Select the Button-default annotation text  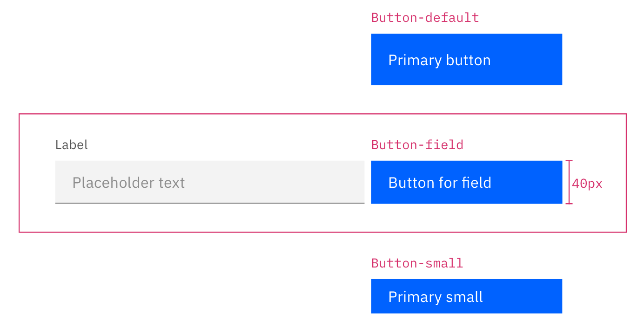click(x=425, y=18)
